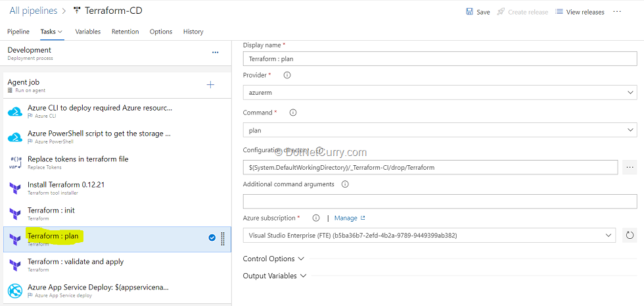Switch to the Pipeline tab
The width and height of the screenshot is (644, 306).
(18, 32)
